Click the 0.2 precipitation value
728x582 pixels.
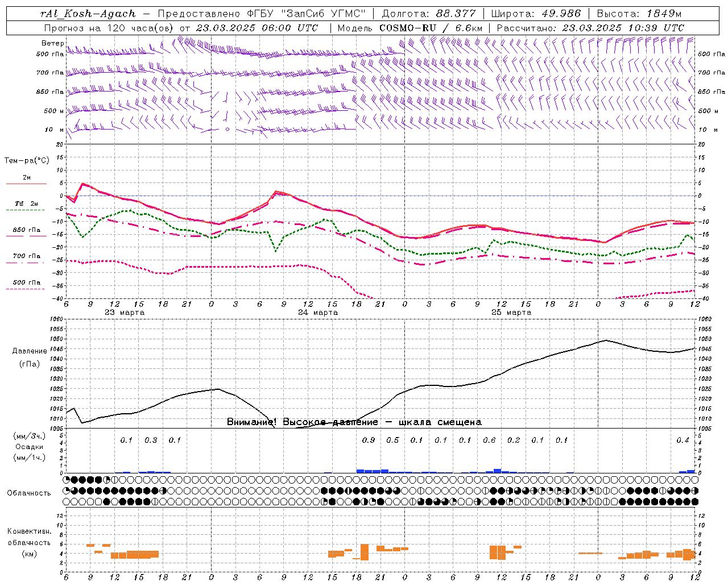(x=514, y=440)
